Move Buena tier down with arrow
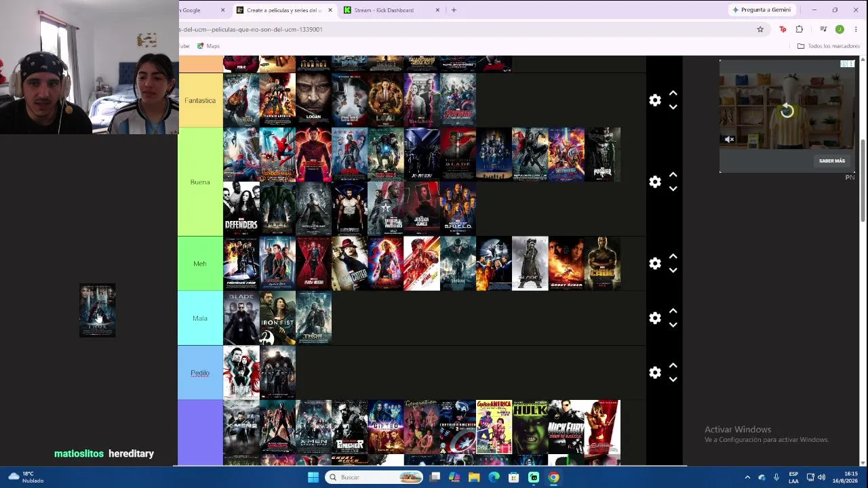Image resolution: width=868 pixels, height=488 pixels. click(x=673, y=188)
